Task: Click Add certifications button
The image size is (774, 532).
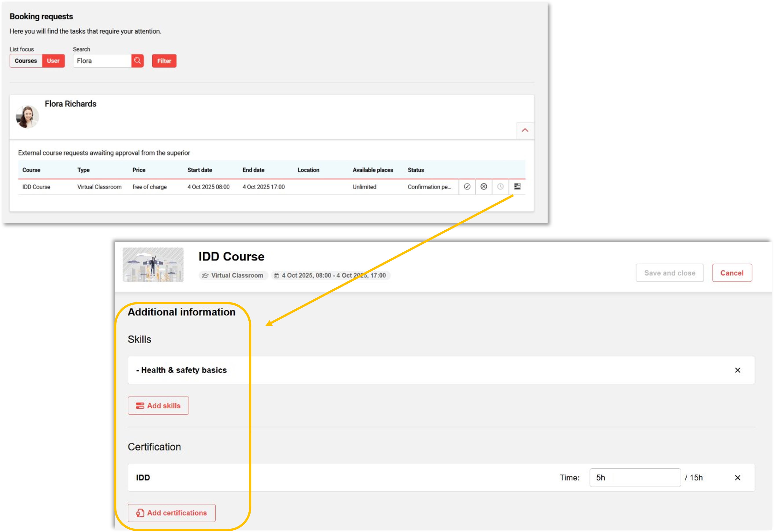Action: [171, 513]
